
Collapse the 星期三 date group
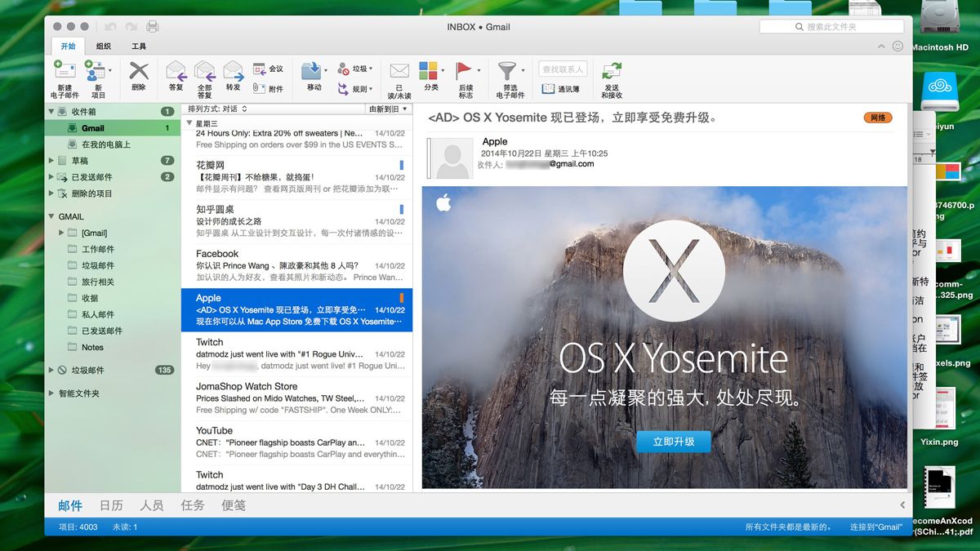coord(189,123)
